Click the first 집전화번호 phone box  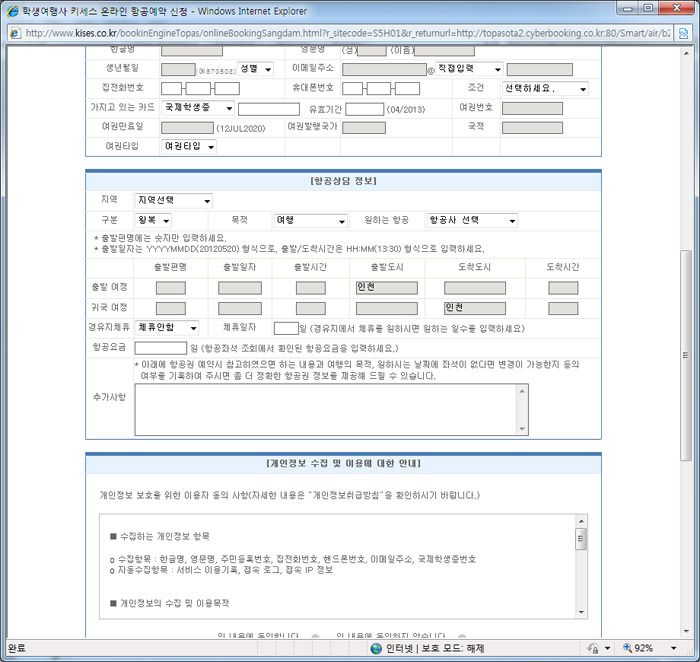pos(171,89)
